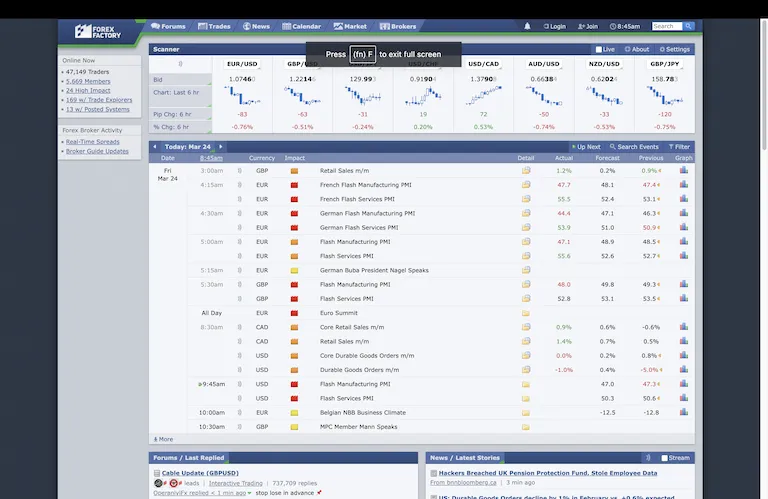The image size is (768, 499).
Task: Click the Real-Time Spreads link
Action: coord(92,142)
